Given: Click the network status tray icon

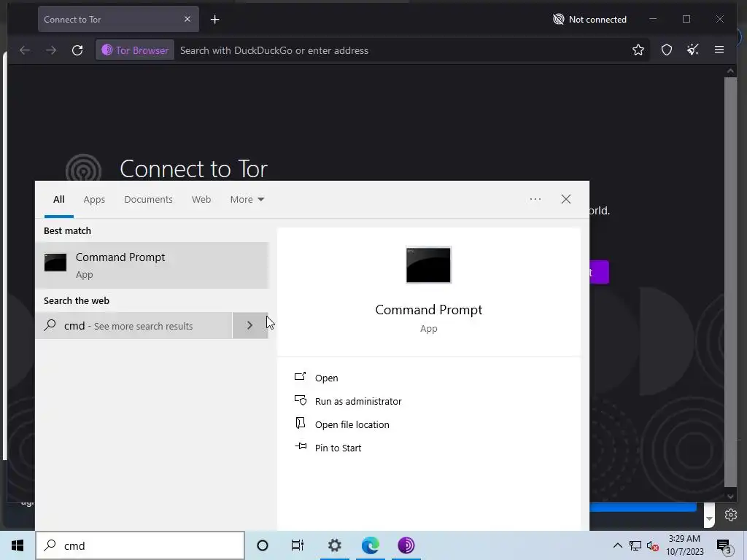Looking at the screenshot, I should pos(635,545).
